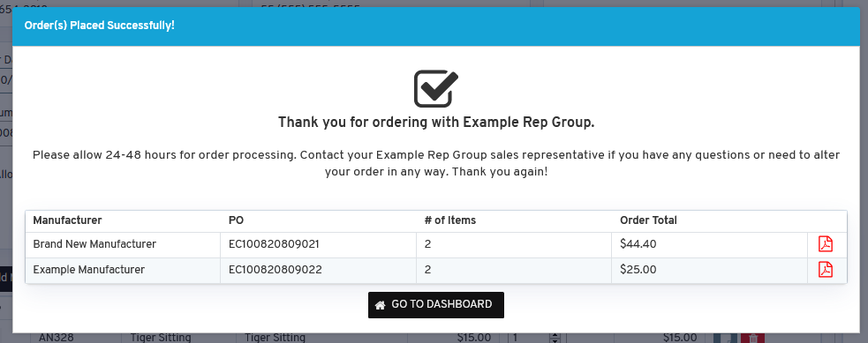
Task: Select PO number EC100820809022
Action: click(275, 270)
